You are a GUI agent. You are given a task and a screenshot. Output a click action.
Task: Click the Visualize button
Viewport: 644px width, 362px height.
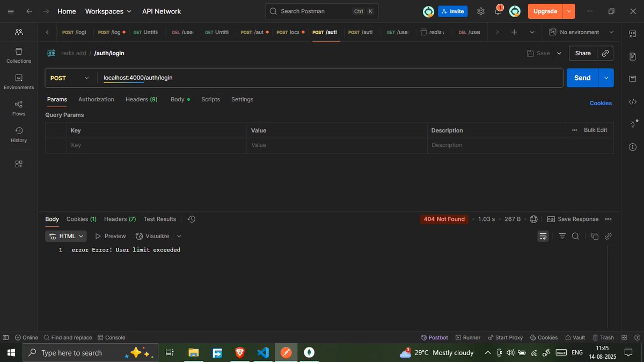pyautogui.click(x=152, y=236)
